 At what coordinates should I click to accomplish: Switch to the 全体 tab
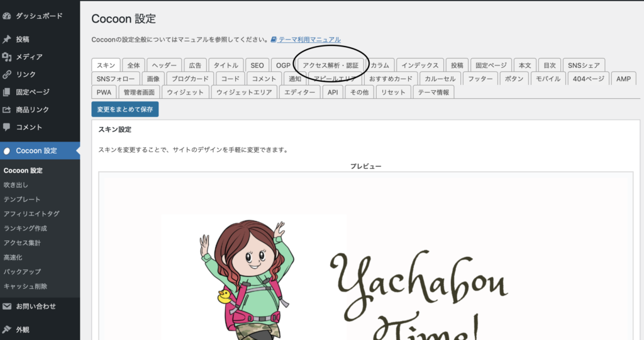click(133, 65)
